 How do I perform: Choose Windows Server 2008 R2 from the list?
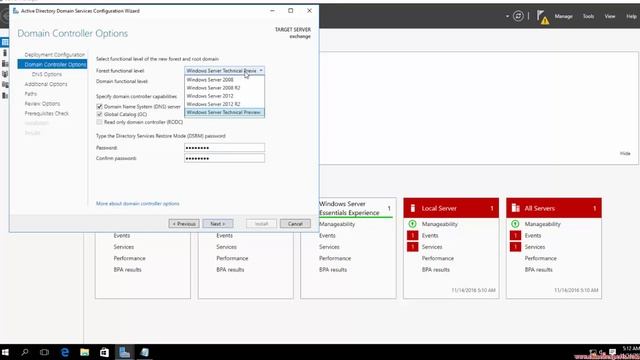pos(224,88)
